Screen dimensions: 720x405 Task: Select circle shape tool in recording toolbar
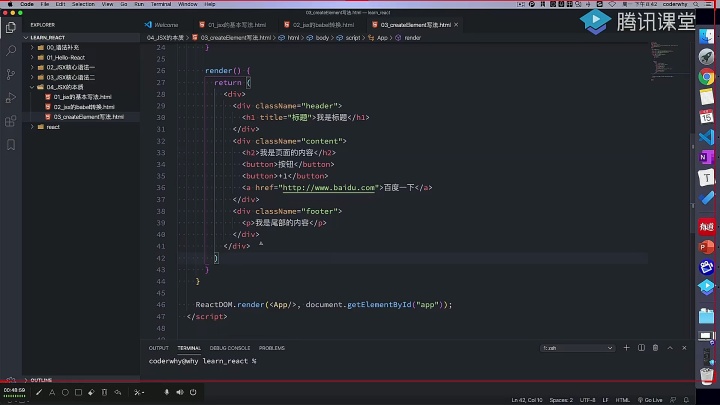65,392
